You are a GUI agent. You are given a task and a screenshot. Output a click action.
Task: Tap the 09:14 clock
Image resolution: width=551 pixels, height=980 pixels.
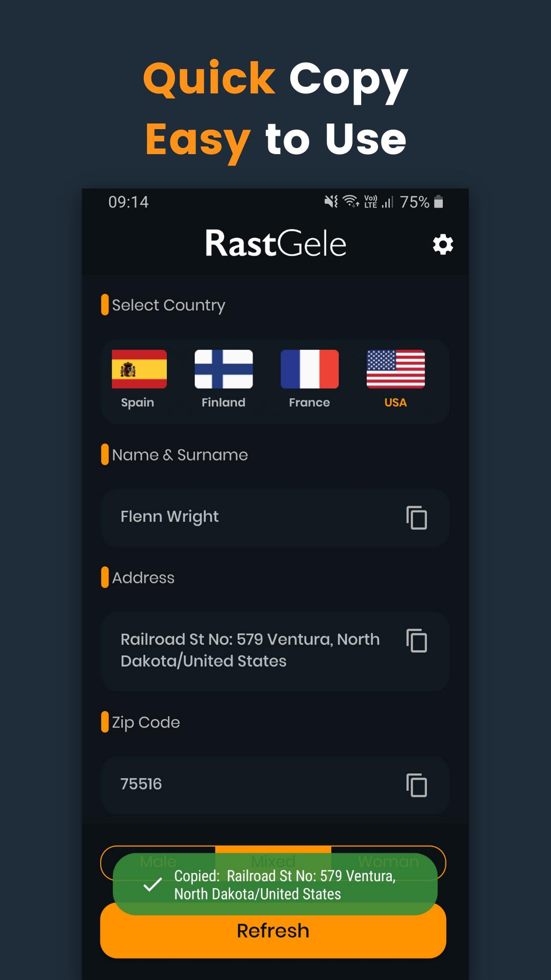129,202
